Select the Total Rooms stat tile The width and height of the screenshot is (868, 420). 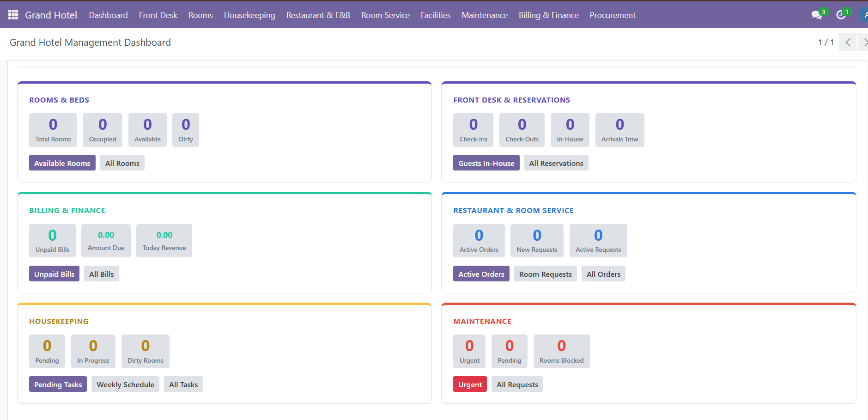pos(53,130)
